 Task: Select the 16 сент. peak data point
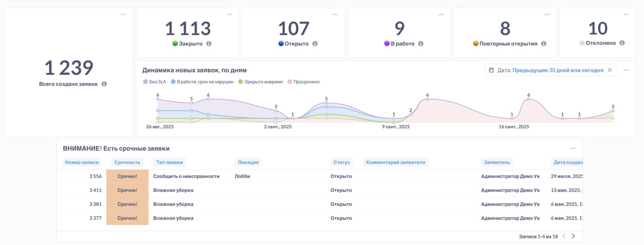(x=529, y=99)
